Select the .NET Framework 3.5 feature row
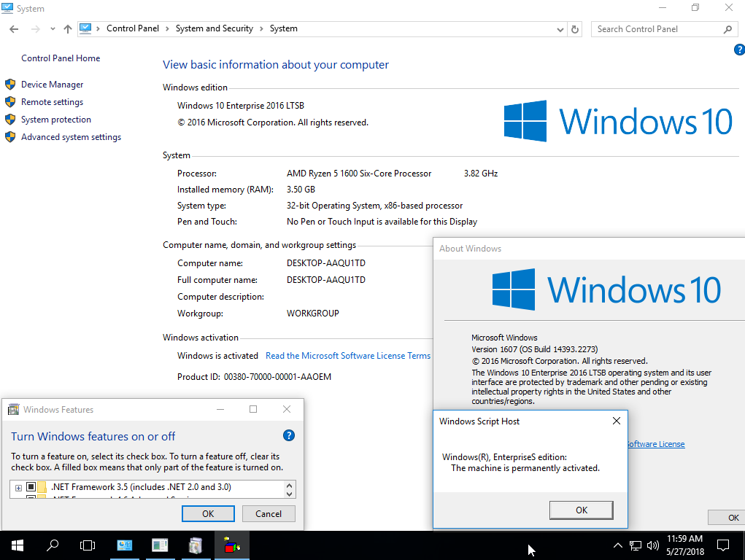Viewport: 745px width, 560px height. [x=141, y=487]
